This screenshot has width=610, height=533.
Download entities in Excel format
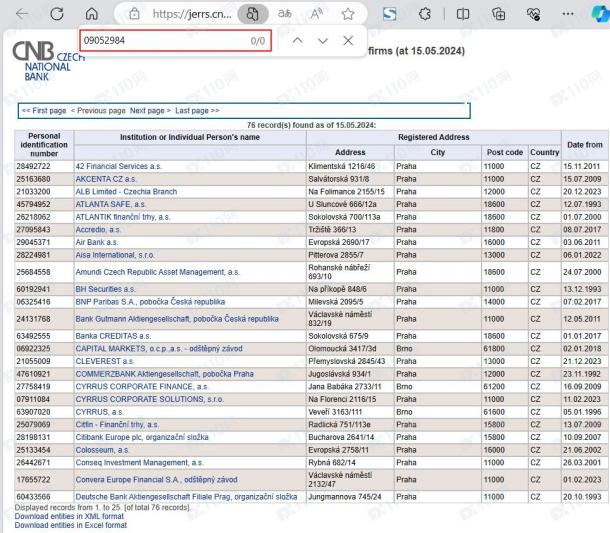71,525
